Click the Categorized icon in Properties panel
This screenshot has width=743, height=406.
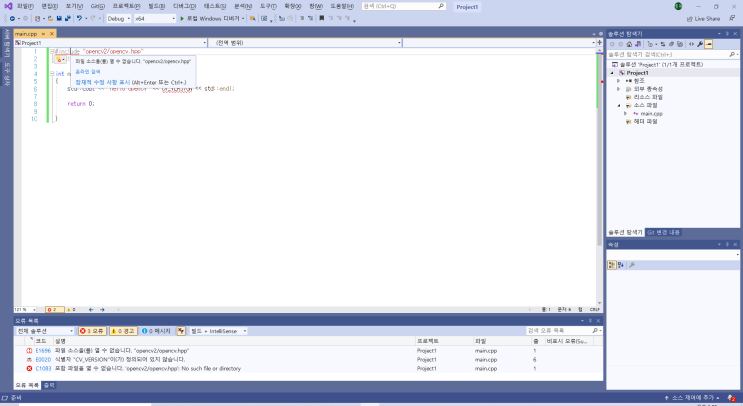[x=612, y=265]
